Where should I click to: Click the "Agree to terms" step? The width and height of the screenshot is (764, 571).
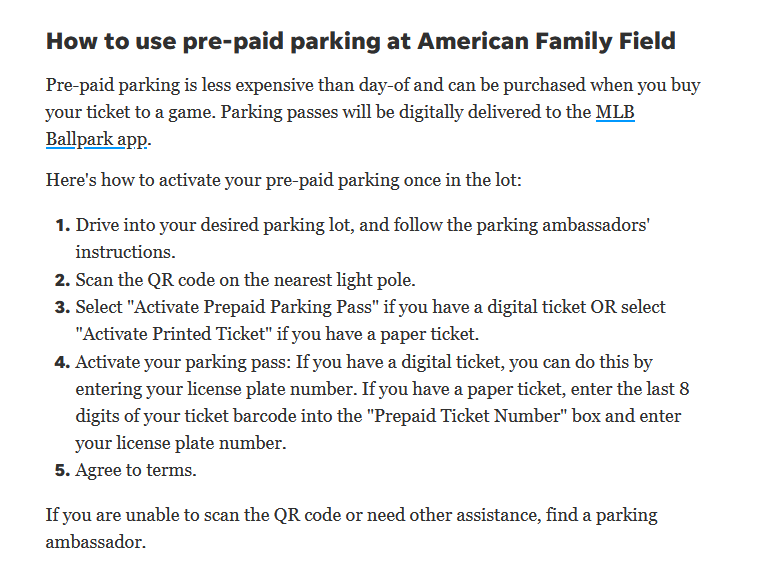pyautogui.click(x=134, y=469)
